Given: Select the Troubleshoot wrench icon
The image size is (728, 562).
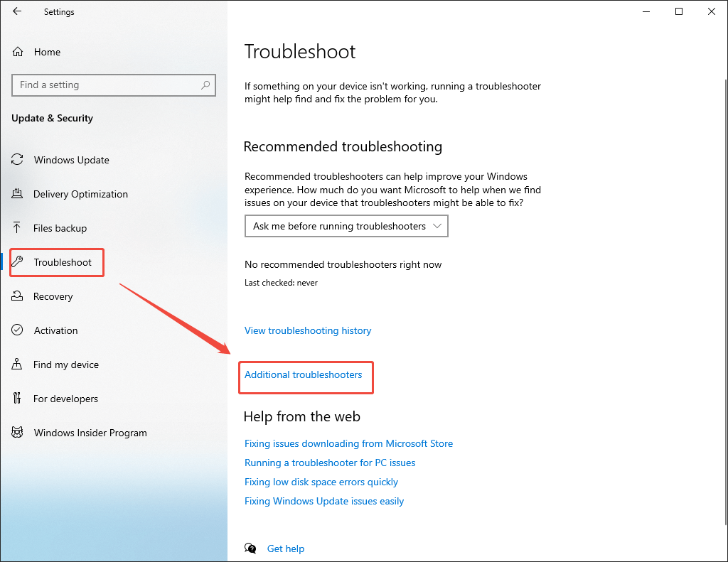Looking at the screenshot, I should point(16,262).
